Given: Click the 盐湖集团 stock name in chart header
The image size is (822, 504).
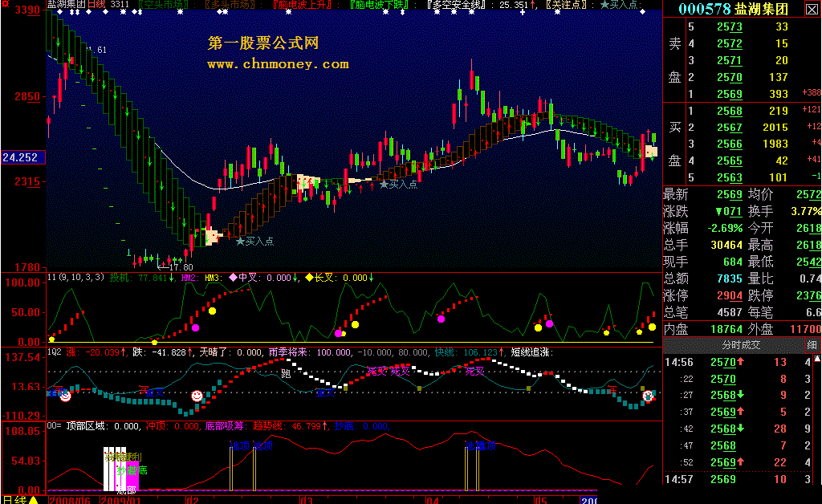Looking at the screenshot, I should pos(67,5).
